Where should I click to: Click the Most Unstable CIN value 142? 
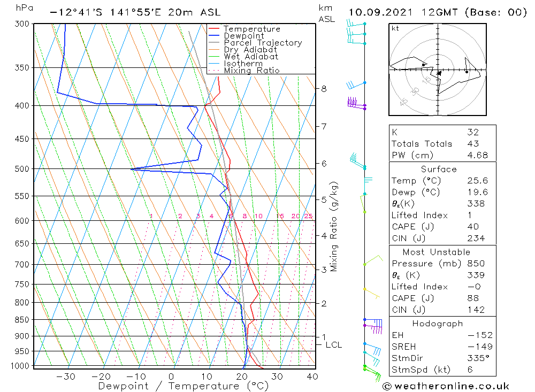(x=476, y=310)
